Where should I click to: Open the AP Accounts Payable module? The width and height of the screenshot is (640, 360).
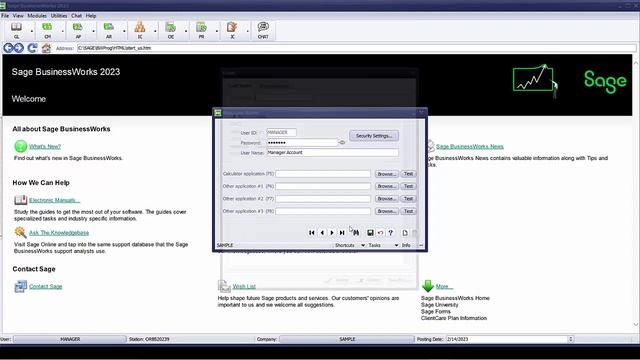(78, 31)
